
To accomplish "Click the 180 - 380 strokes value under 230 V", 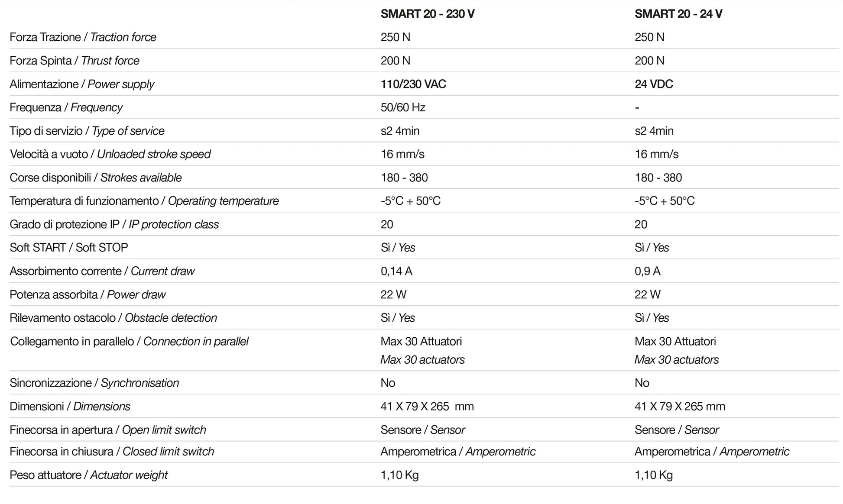I will tap(404, 178).
